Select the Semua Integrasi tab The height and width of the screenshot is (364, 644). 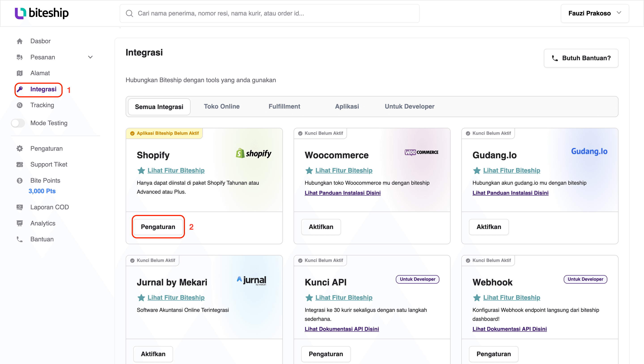pos(159,107)
